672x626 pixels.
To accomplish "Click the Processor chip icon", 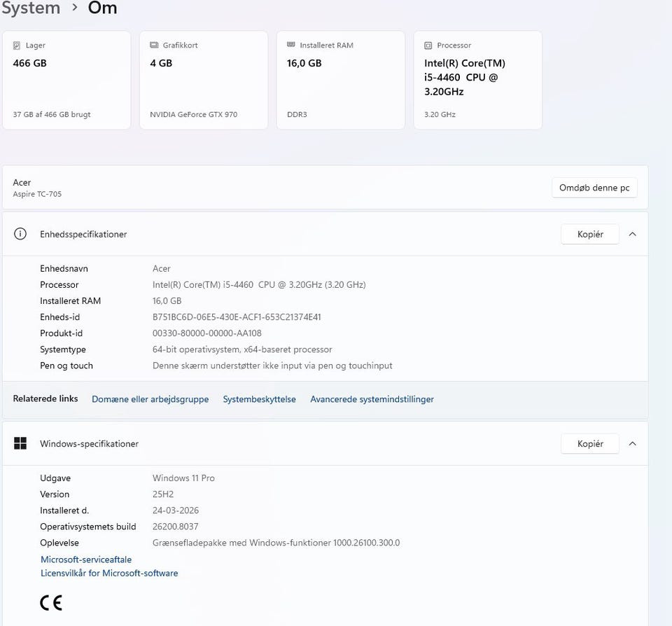I will coord(428,46).
